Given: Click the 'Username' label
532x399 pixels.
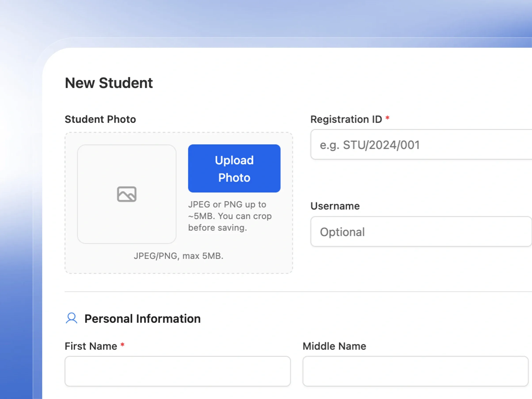Looking at the screenshot, I should [335, 206].
